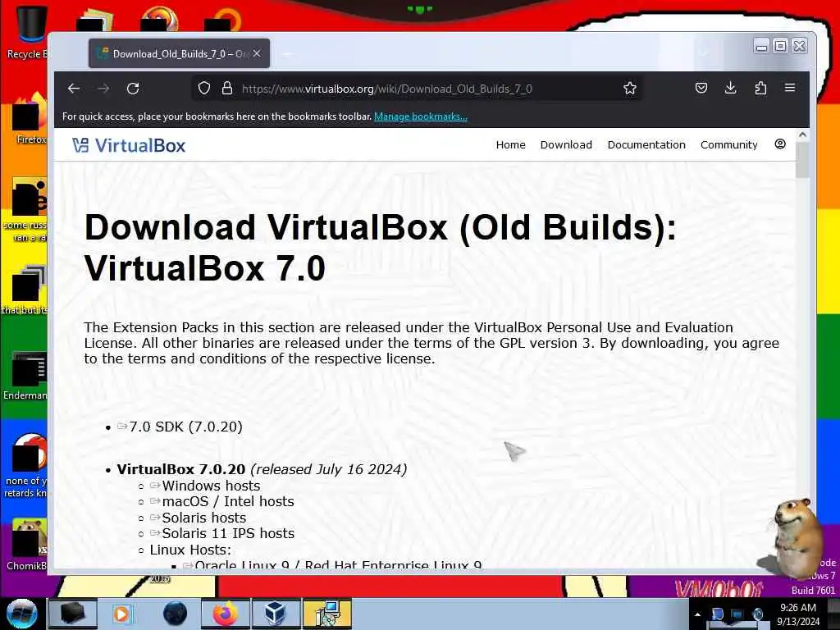Open the Home navigation item
Viewport: 840px width, 630px height.
tap(510, 144)
